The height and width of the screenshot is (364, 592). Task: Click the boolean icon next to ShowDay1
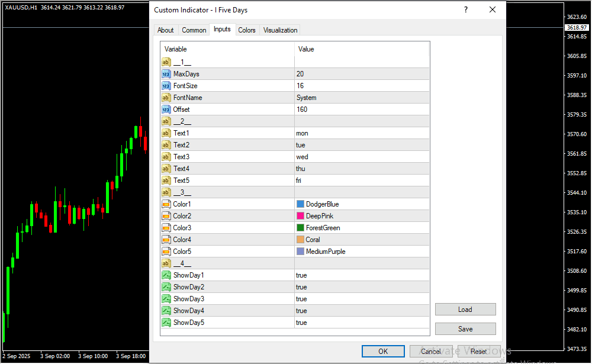point(166,275)
